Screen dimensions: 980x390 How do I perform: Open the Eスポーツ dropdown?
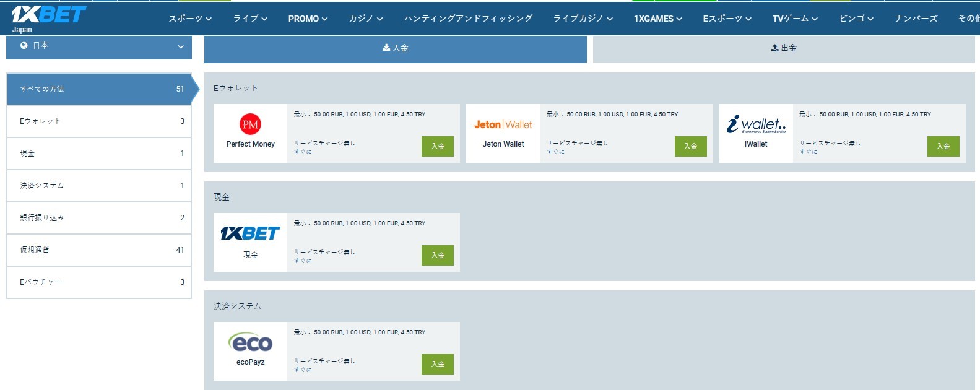tap(727, 19)
